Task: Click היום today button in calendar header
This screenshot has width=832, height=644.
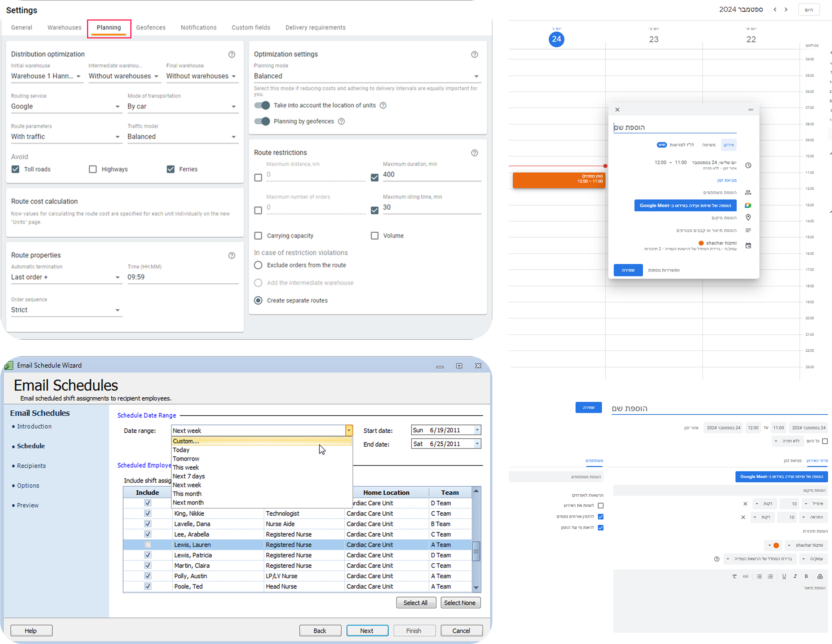Action: click(x=808, y=10)
